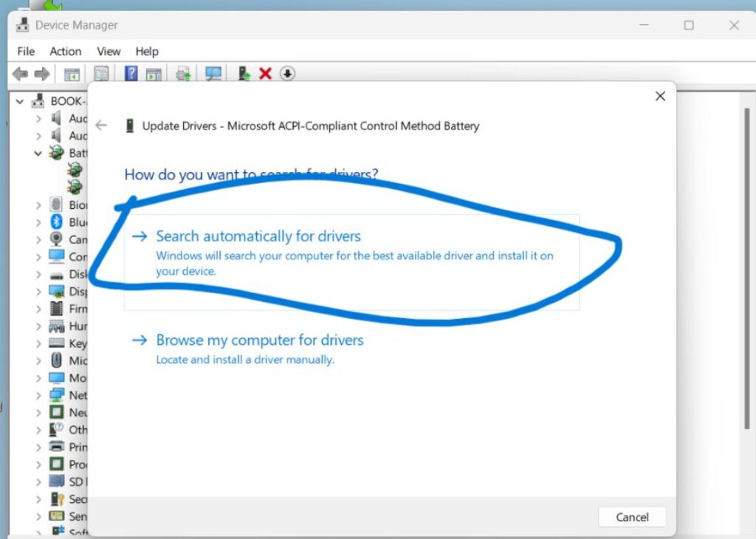Select the Cameras webcam icon in tree
Screen dimensions: 756x539
[x=56, y=239]
